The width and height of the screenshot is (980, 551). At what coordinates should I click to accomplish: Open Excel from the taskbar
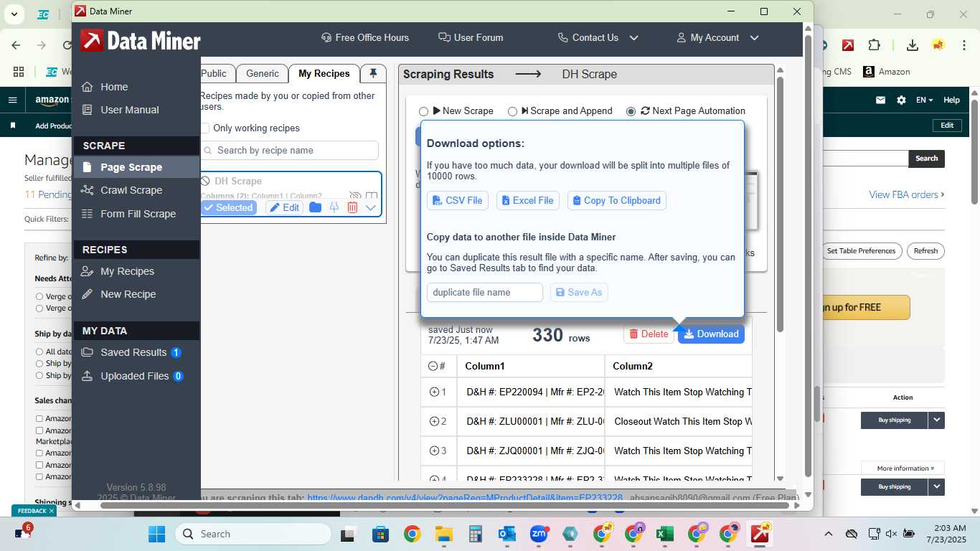[664, 534]
